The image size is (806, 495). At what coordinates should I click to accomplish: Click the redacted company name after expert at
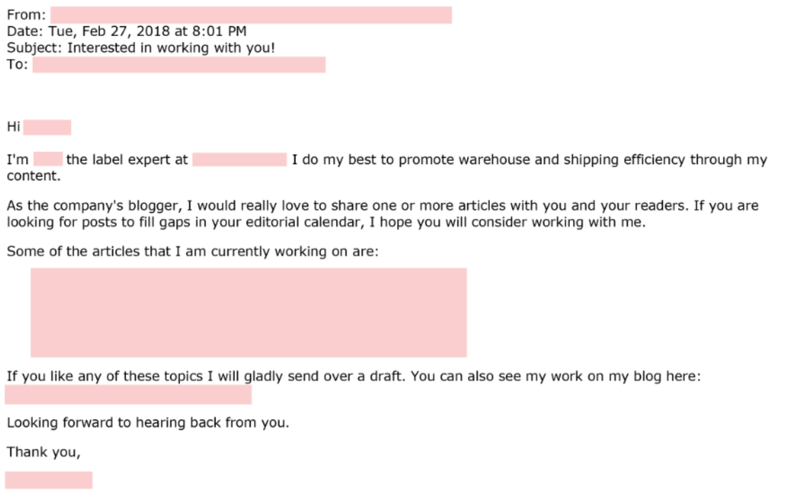(x=240, y=159)
